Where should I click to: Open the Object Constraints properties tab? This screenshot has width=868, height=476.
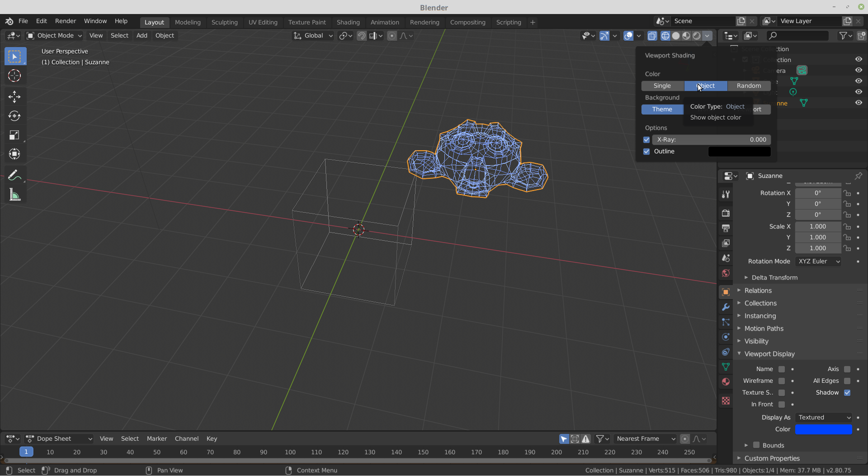[726, 352]
